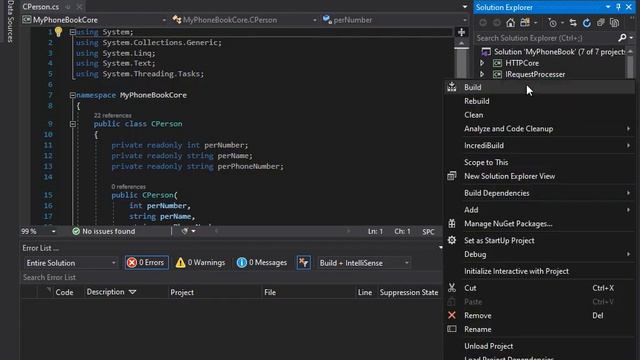Choose Scope to This

(x=540, y=162)
